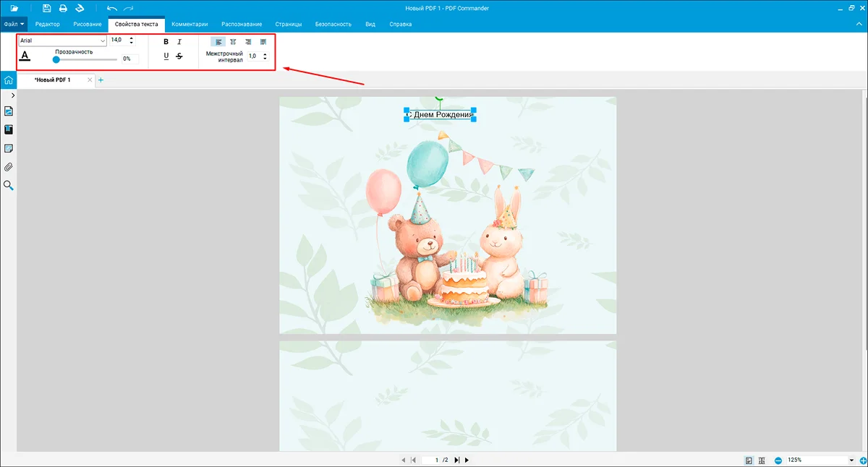Click the print icon in the title bar
Viewport: 868px width, 467px height.
point(63,8)
